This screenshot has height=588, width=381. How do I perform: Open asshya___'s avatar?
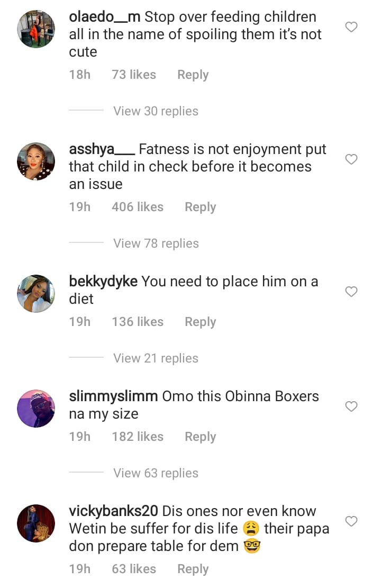tap(36, 161)
